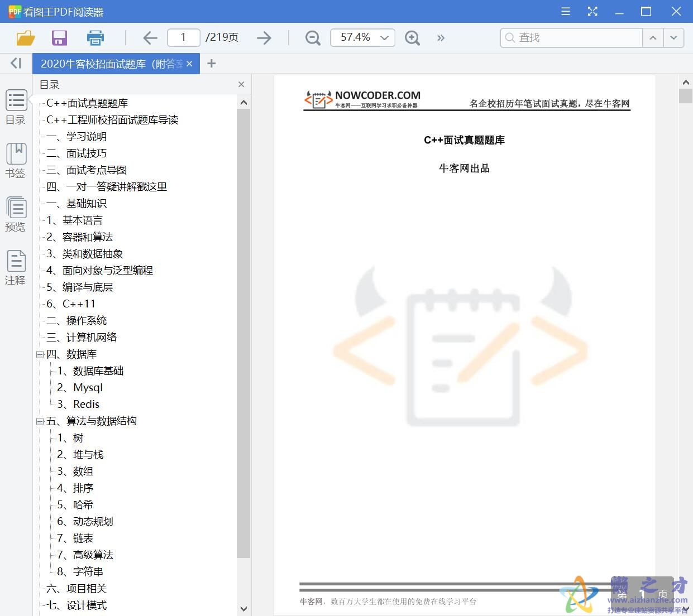The image size is (693, 616).
Task: Open a PDF file with folder icon
Action: point(26,38)
